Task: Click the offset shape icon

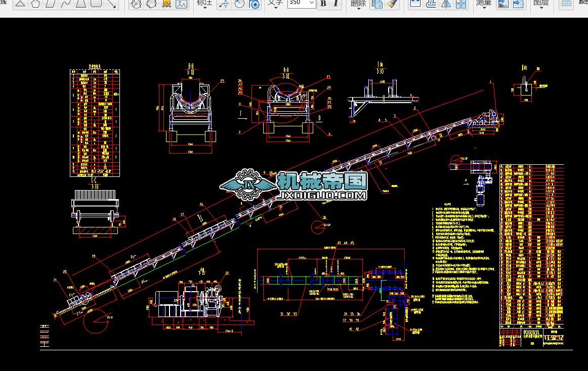Action: [x=431, y=4]
